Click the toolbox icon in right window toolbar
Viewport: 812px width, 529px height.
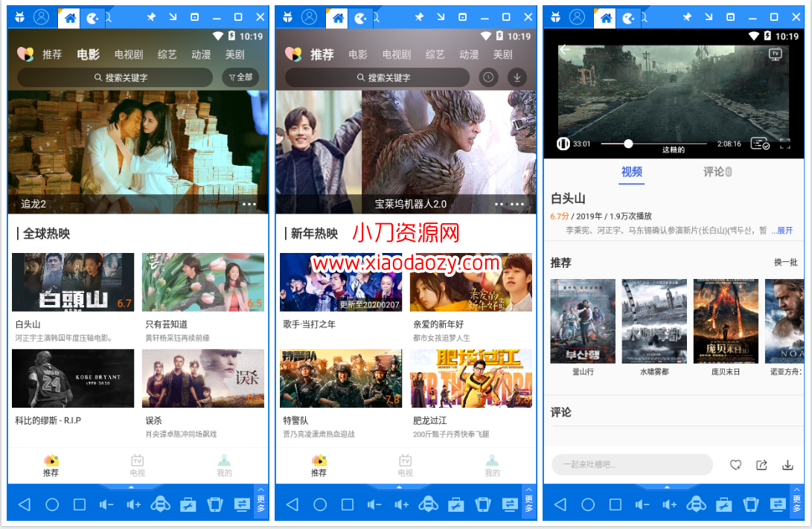click(723, 504)
